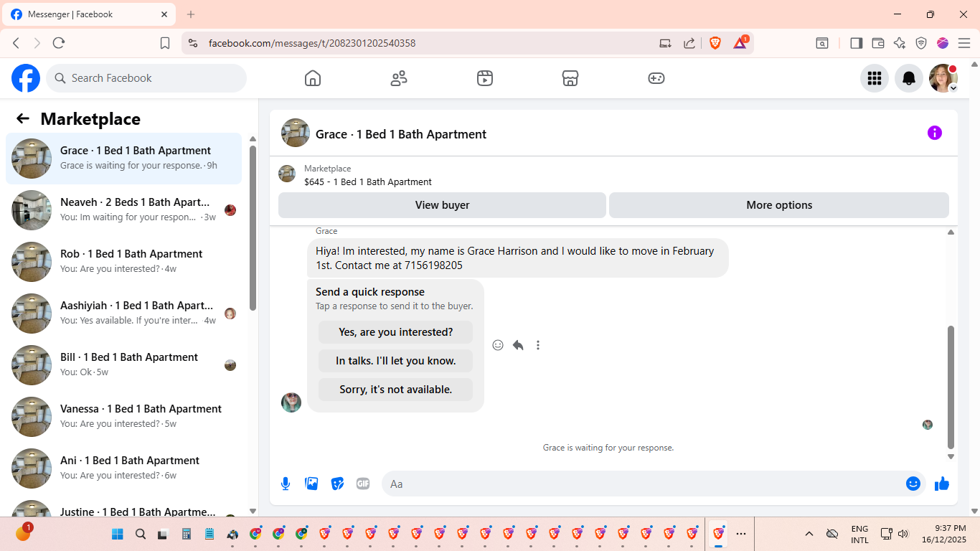View site information icon in address bar

pos(192,43)
